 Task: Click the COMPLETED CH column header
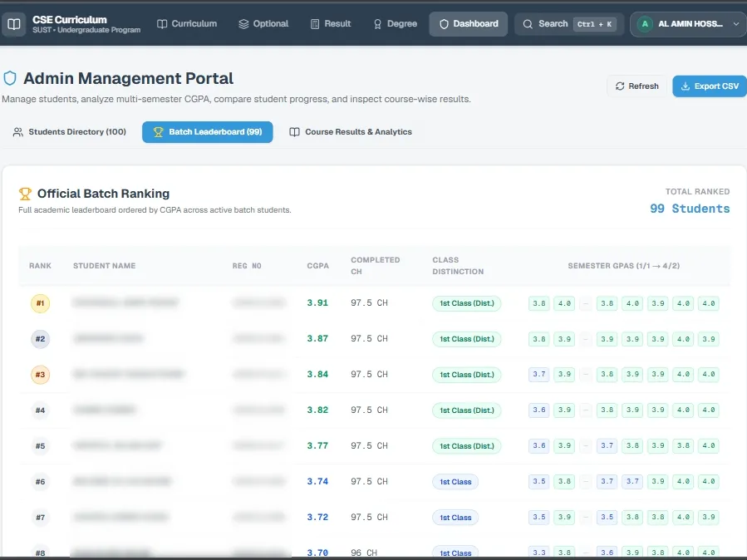[x=375, y=266]
